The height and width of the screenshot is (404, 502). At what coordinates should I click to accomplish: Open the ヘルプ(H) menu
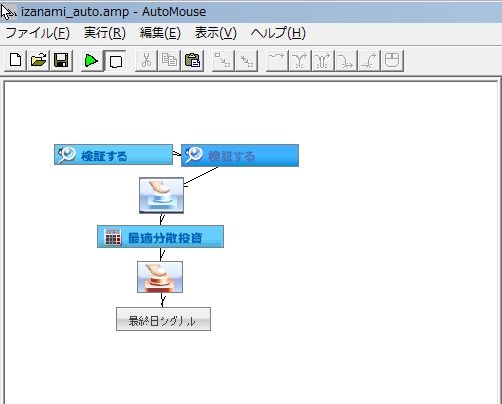[278, 33]
